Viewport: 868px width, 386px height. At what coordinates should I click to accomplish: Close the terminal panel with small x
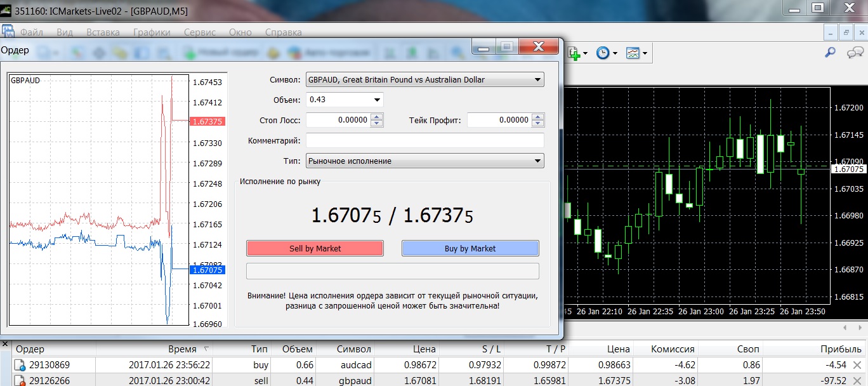(5, 343)
